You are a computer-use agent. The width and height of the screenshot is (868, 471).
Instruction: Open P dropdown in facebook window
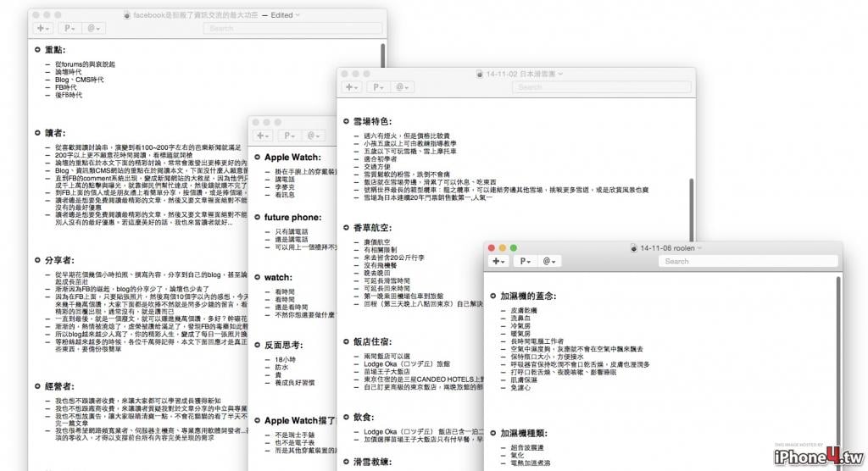coord(69,28)
